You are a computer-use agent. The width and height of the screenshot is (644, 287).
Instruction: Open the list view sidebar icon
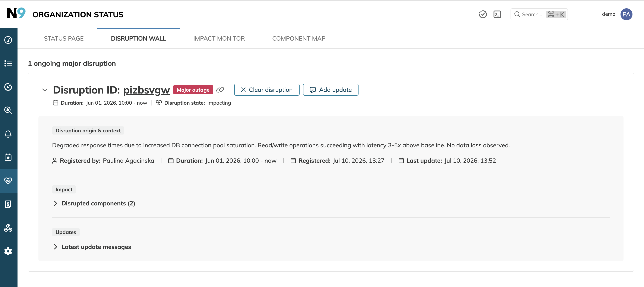tap(8, 63)
